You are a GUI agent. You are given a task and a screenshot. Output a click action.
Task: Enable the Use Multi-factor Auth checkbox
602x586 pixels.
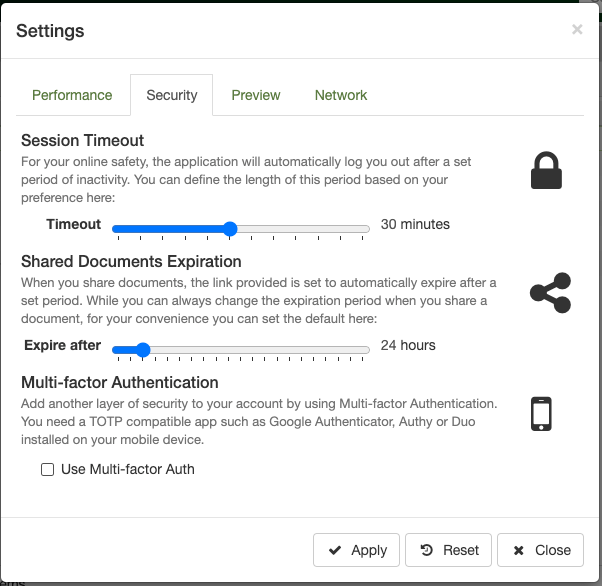point(47,469)
